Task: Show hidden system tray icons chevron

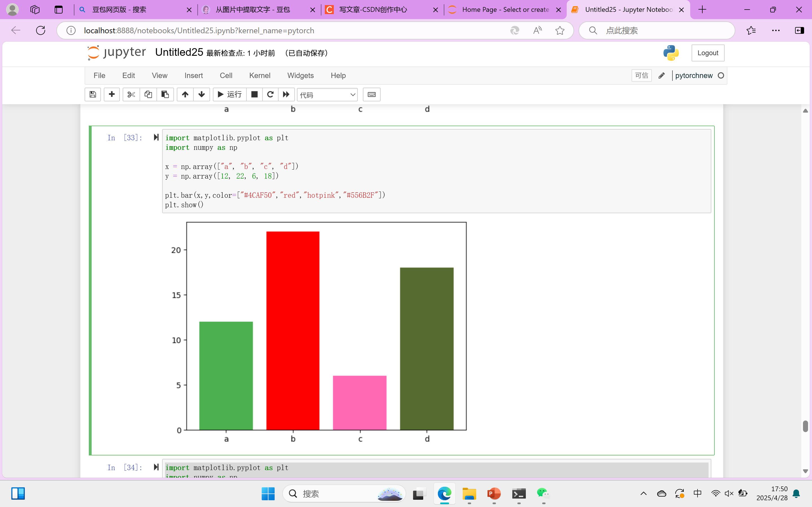Action: tap(643, 493)
